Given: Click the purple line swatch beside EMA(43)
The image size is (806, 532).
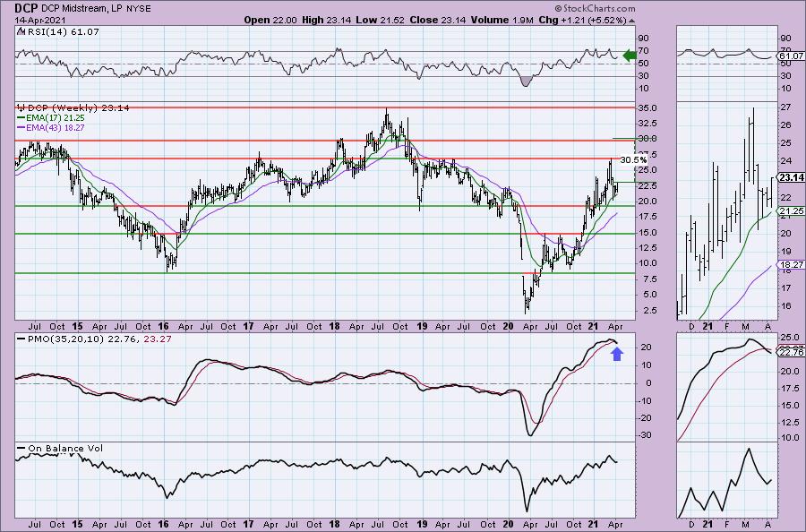Looking at the screenshot, I should (x=21, y=127).
